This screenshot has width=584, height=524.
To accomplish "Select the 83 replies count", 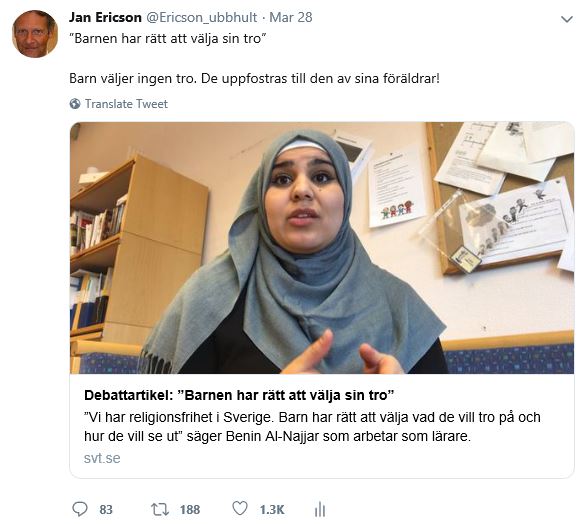I will [x=106, y=509].
